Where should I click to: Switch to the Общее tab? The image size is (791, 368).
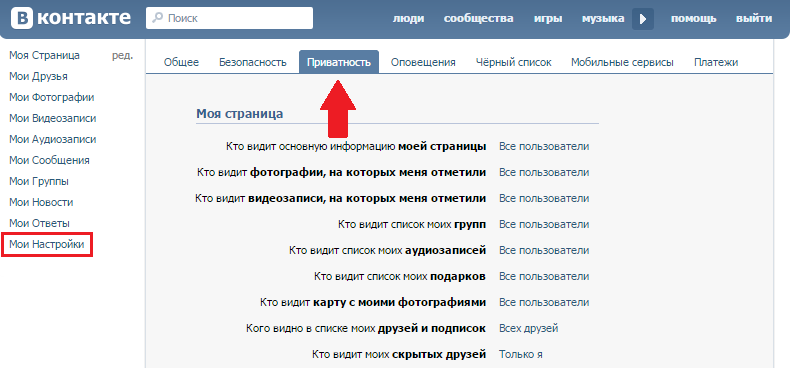[x=182, y=62]
